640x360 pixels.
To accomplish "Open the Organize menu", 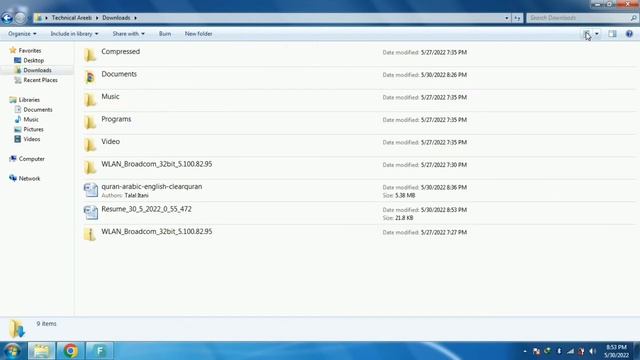I will [22, 34].
